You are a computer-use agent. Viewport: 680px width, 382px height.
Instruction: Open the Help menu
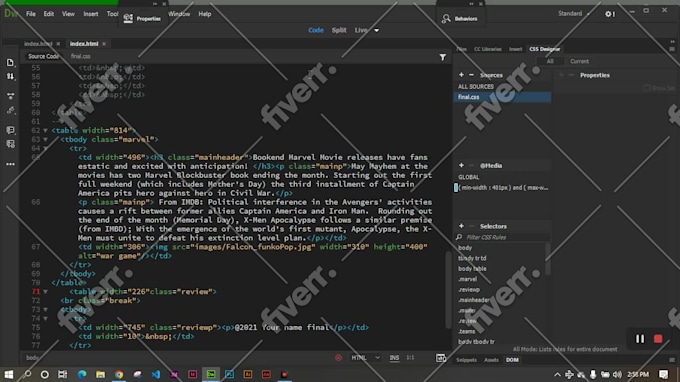pyautogui.click(x=205, y=14)
